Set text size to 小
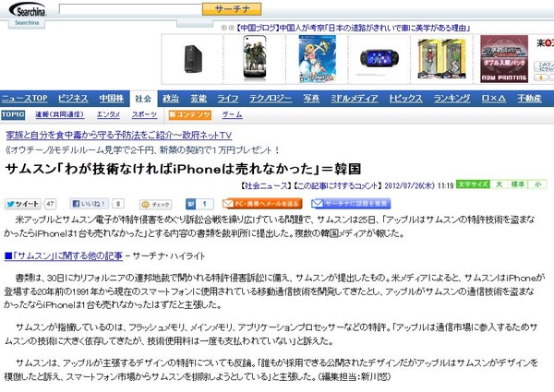The height and width of the screenshot is (392, 554). click(x=537, y=184)
